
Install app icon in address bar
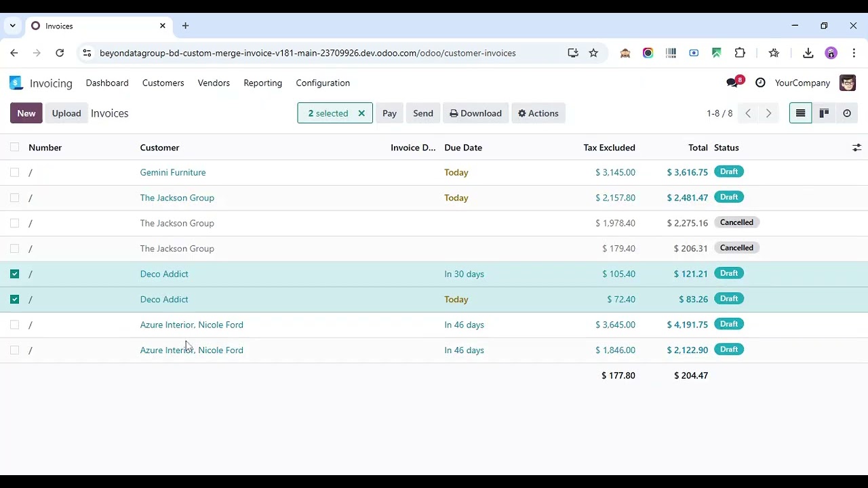coord(573,53)
